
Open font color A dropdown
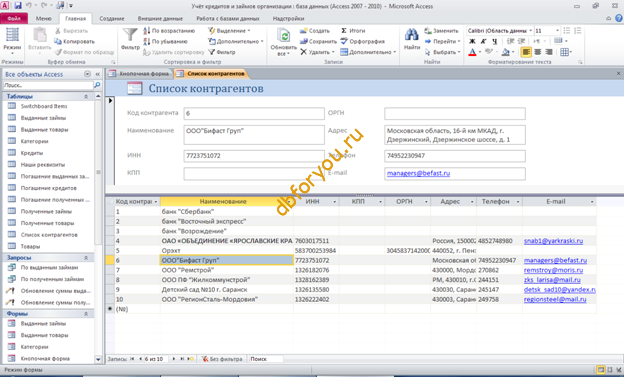pos(480,52)
